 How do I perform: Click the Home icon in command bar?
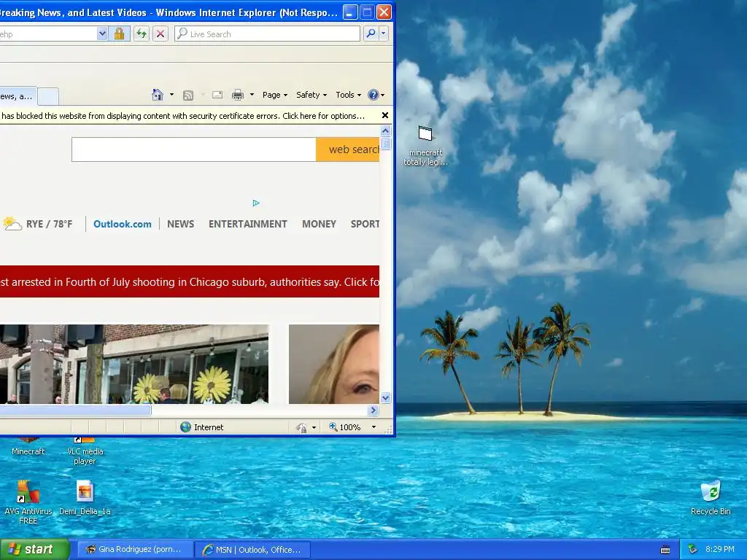[158, 95]
